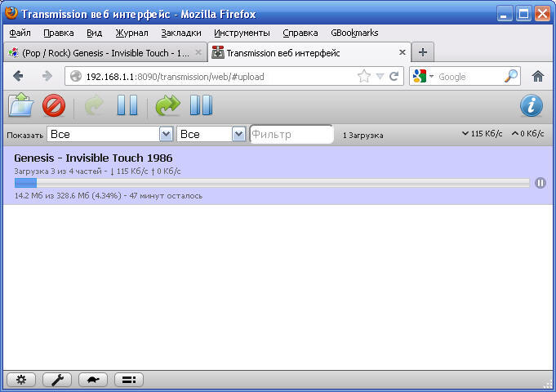556x392 pixels.
Task: Close the Genesis Pop / Rock tab
Action: coord(198,52)
